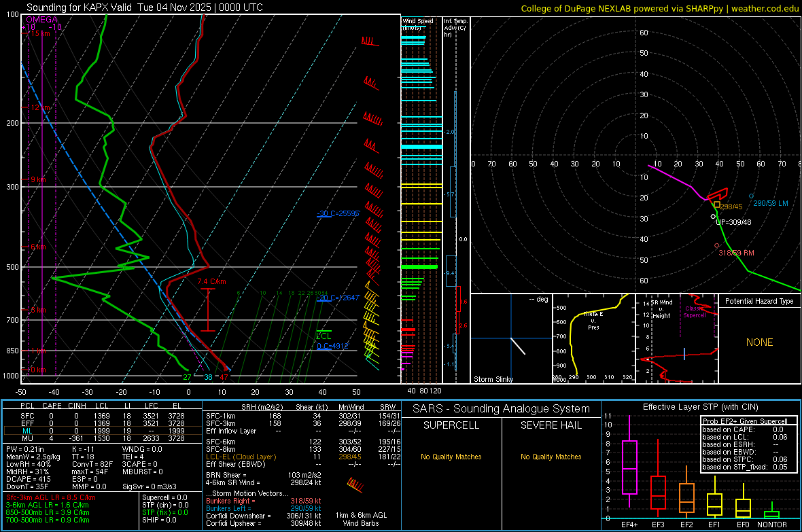Click the 'Inf. Temp. Adv.' panel header
This screenshot has width=802, height=532.
click(x=455, y=28)
